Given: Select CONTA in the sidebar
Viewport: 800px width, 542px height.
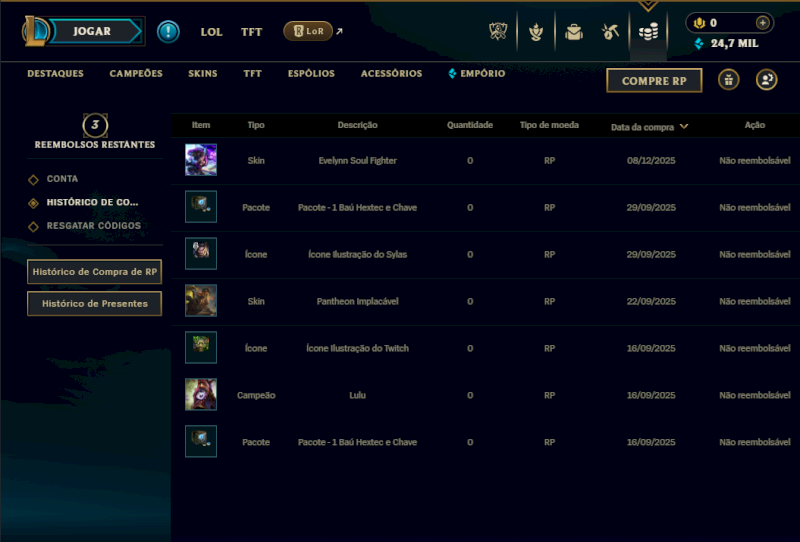Looking at the screenshot, I should 62,179.
